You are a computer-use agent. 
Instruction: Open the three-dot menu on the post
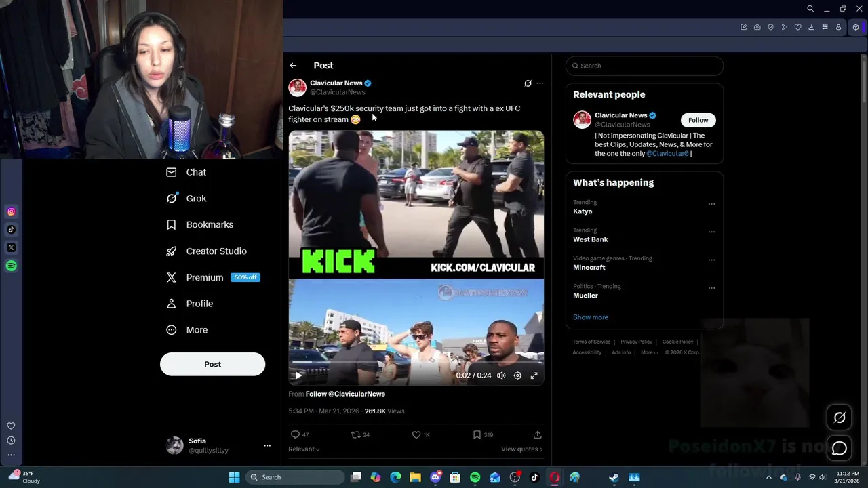click(540, 83)
